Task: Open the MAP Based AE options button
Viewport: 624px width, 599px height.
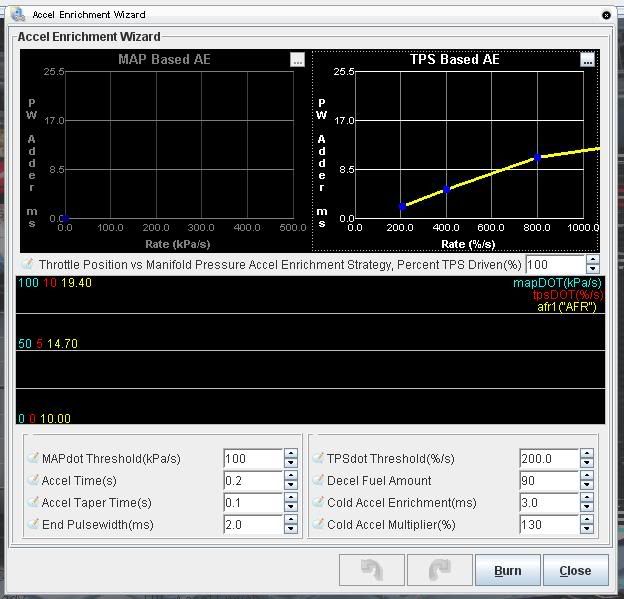Action: (x=297, y=60)
